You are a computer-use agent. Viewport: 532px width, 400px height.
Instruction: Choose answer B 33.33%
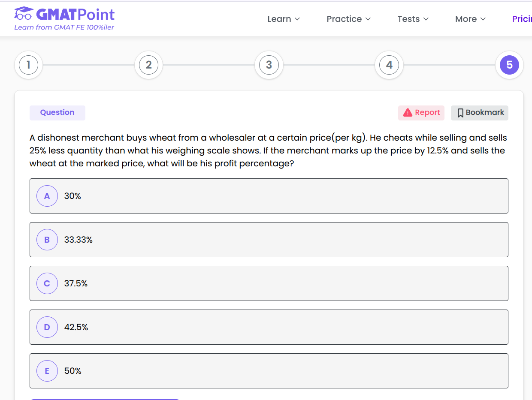click(79, 240)
